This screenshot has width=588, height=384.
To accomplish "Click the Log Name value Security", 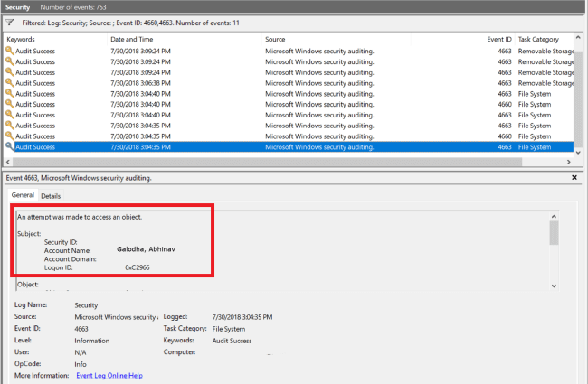I will point(86,305).
